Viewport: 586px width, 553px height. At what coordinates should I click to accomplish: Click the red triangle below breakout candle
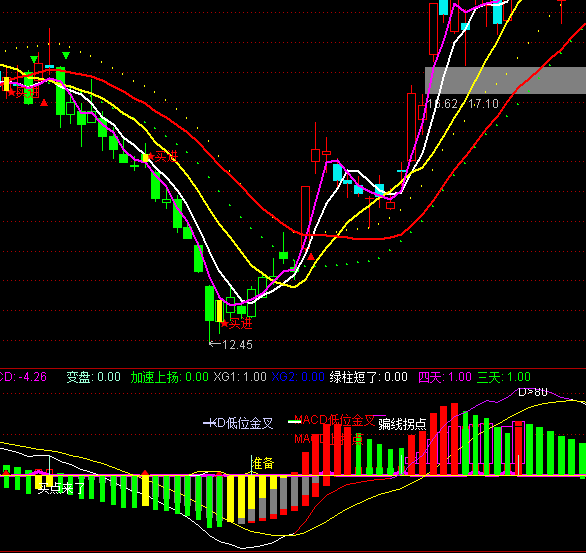(x=311, y=257)
